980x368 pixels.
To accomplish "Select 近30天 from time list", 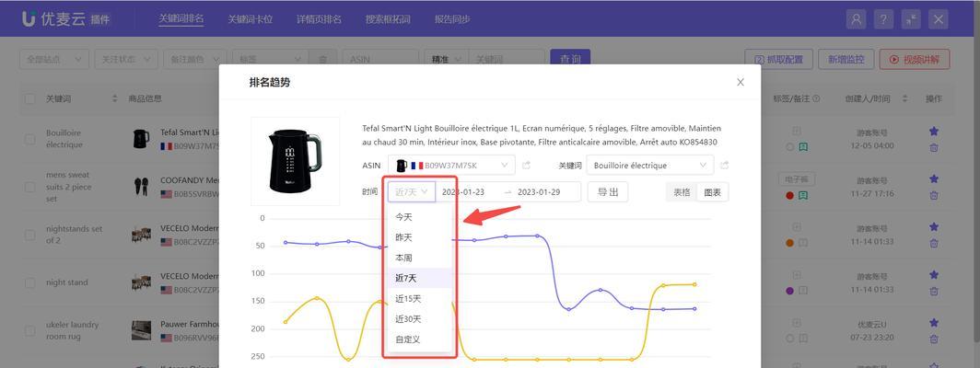I will click(x=420, y=318).
